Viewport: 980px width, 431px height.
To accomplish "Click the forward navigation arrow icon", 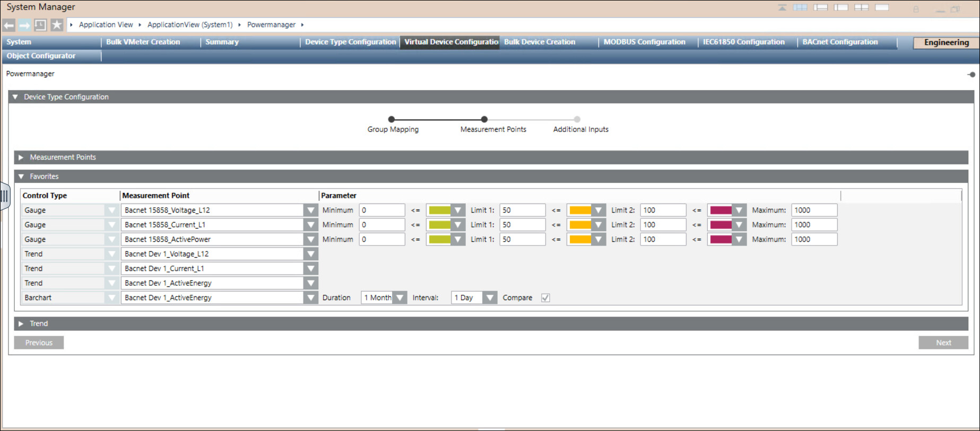I will point(24,25).
